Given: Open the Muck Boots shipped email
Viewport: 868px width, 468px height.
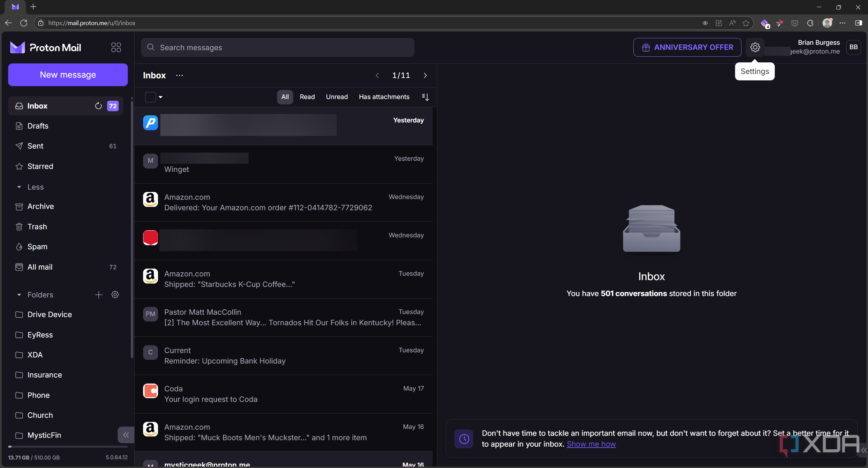Looking at the screenshot, I should click(x=283, y=432).
